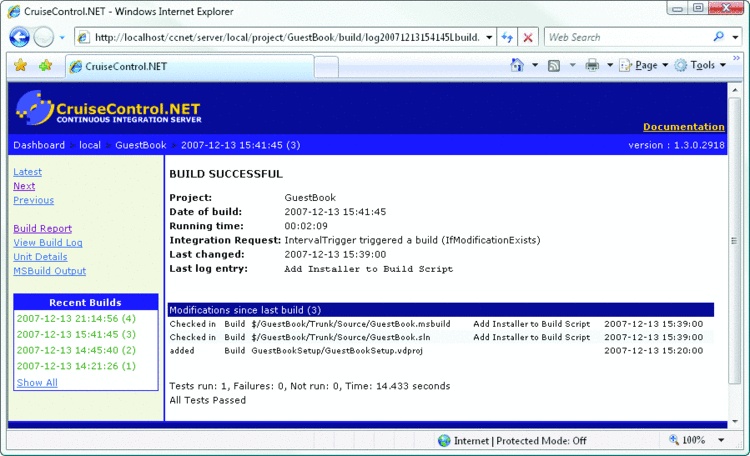Click the page scrollbar up arrow
Viewport: 750px width, 456px height.
point(735,90)
